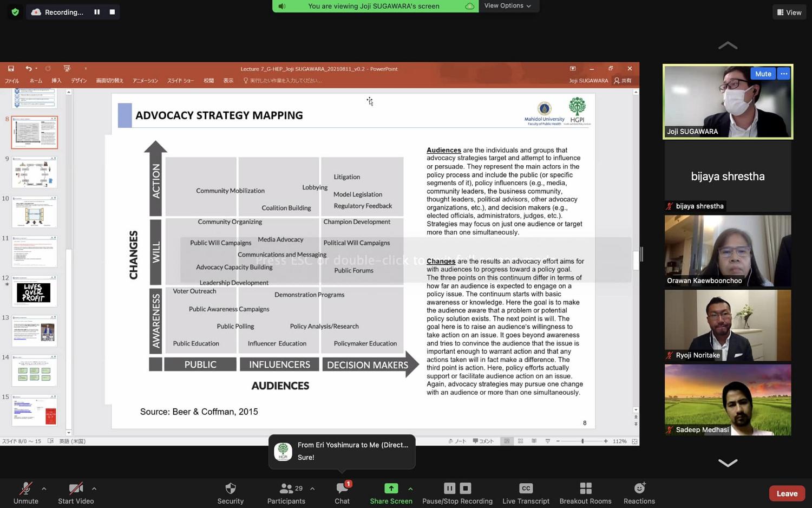Image resolution: width=812 pixels, height=508 pixels.
Task: Click the 共有 share button in PowerPoint
Action: pyautogui.click(x=623, y=81)
